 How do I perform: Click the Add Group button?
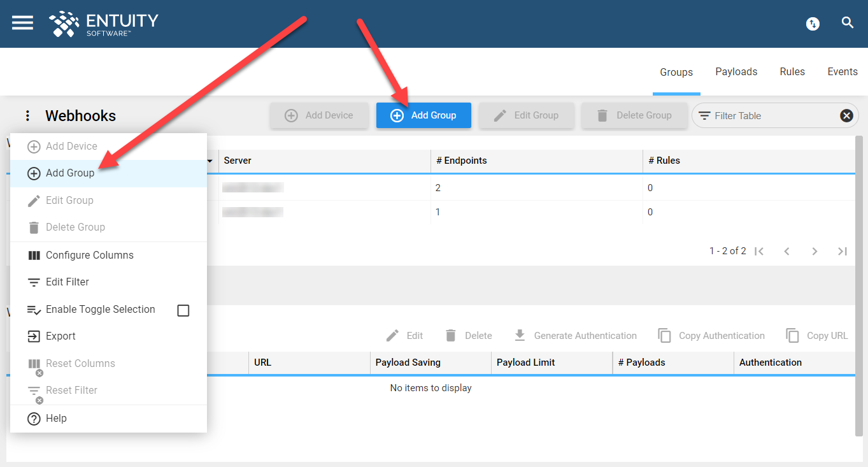423,115
